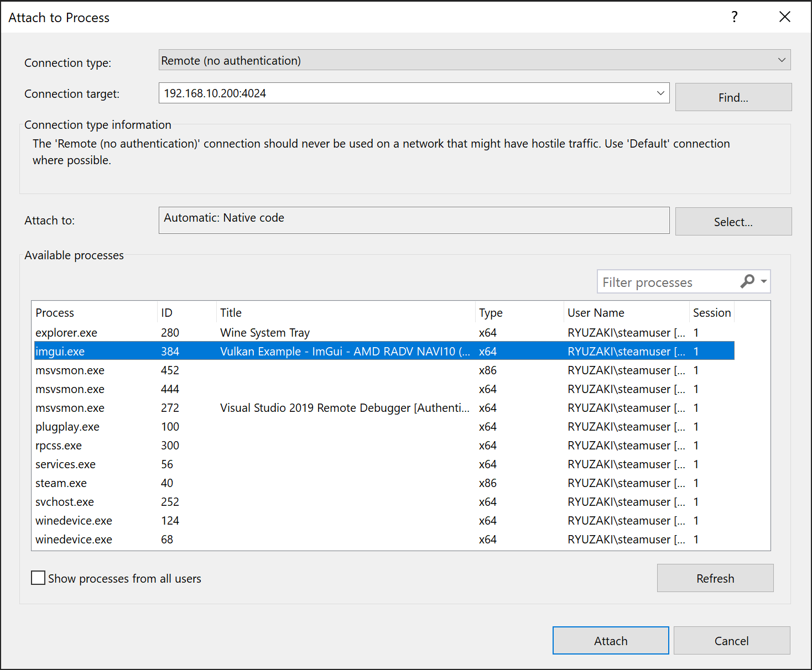This screenshot has width=812, height=670.
Task: Click the filter search magnifier icon
Action: coord(747,282)
